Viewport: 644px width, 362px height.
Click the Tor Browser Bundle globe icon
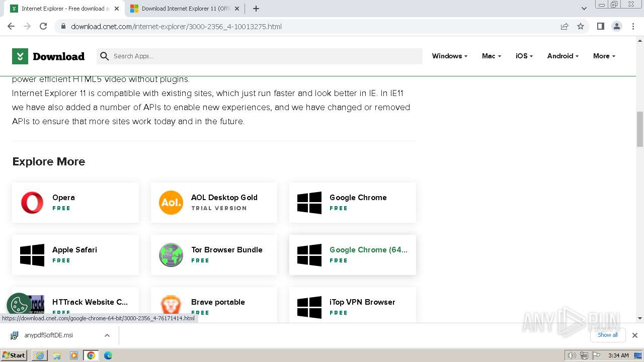pyautogui.click(x=171, y=255)
